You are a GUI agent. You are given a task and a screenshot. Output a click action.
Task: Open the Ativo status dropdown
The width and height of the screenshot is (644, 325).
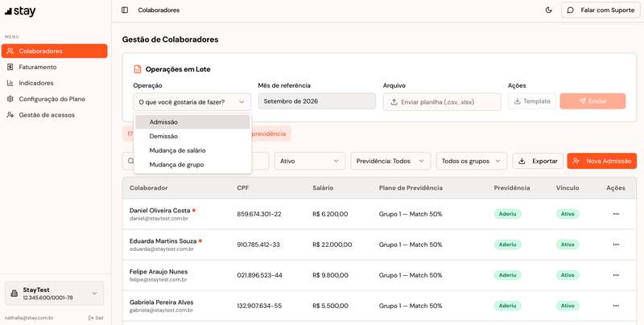309,161
